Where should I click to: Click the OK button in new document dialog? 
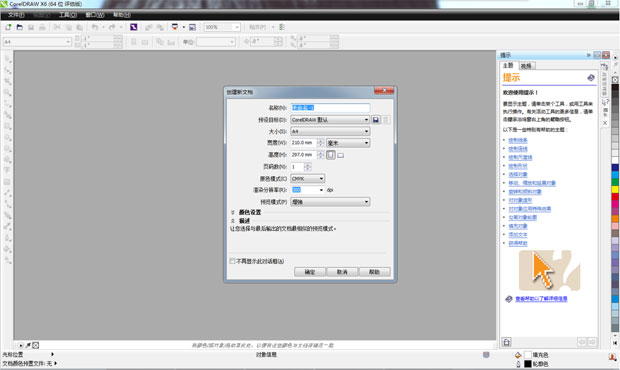tap(310, 272)
